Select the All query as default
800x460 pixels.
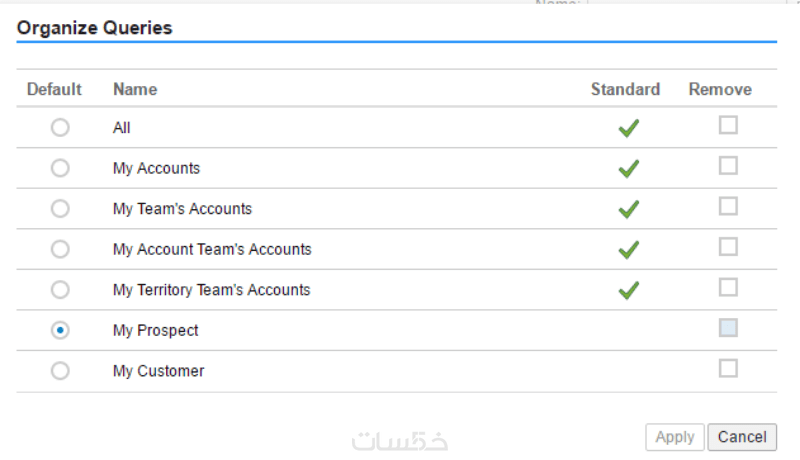[x=60, y=128]
